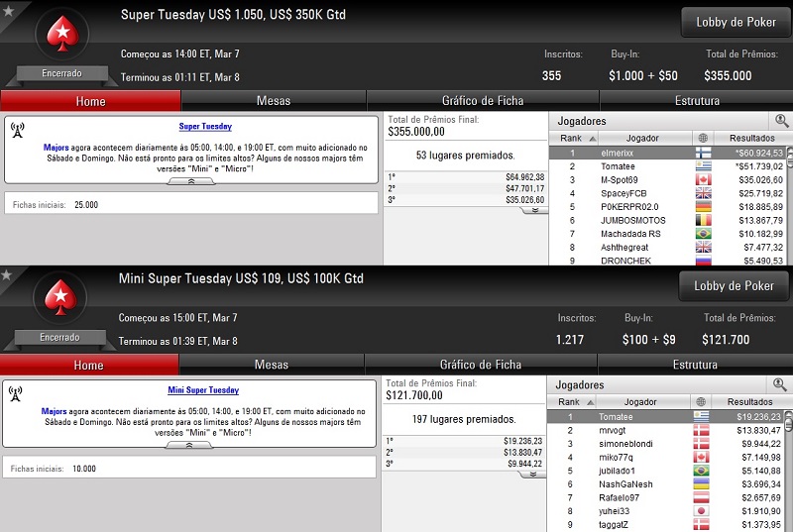Image resolution: width=793 pixels, height=532 pixels.
Task: Select Home tab in Mini Super Tuesday lobby
Action: click(x=88, y=365)
